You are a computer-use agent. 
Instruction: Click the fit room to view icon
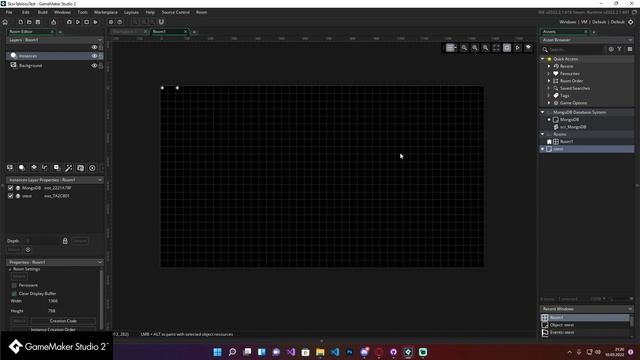(496, 48)
